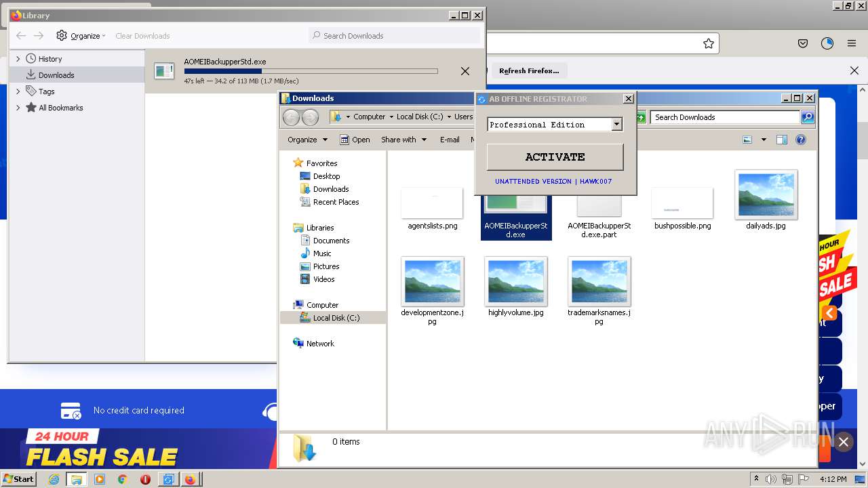Select Documents library
This screenshot has width=868, height=488.
pos(331,241)
